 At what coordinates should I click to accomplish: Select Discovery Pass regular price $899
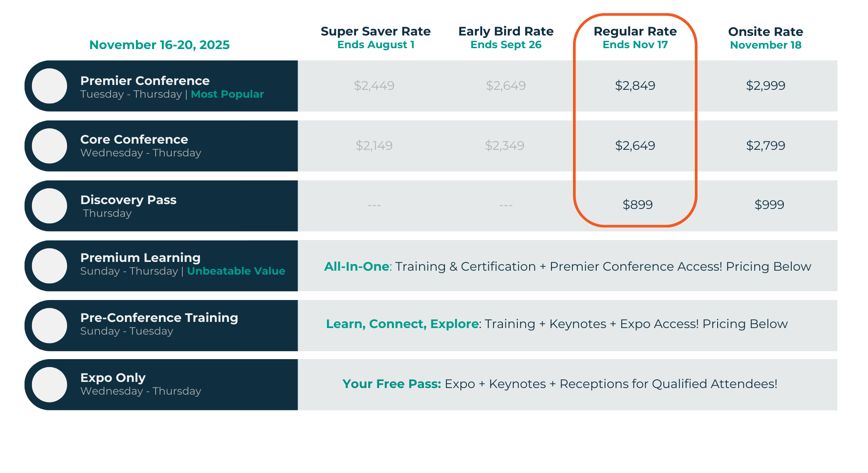637,205
